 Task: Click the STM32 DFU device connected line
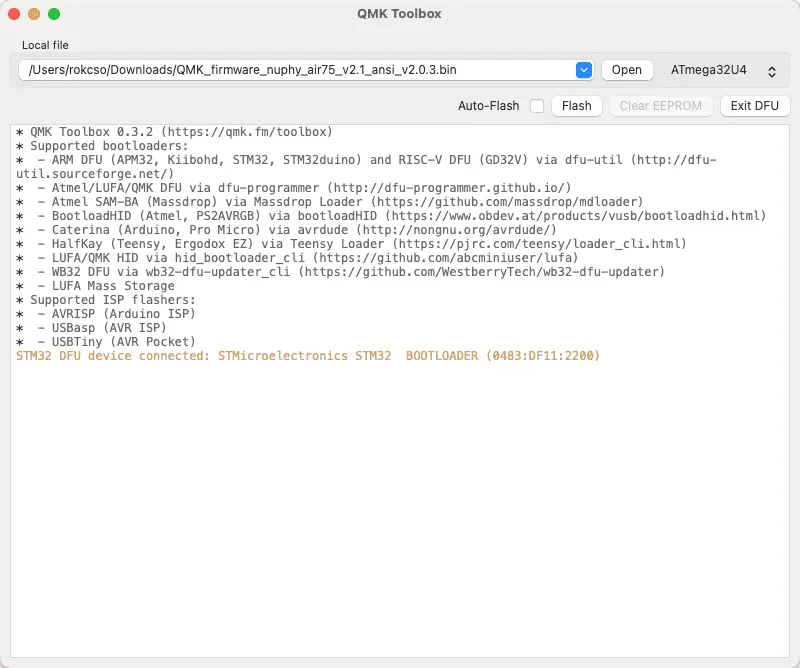click(x=308, y=356)
